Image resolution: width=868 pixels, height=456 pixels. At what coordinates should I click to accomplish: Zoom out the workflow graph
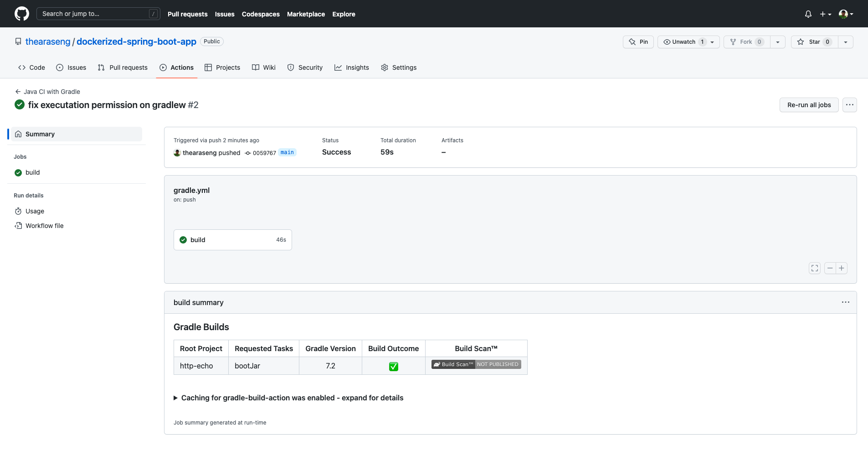tap(830, 268)
